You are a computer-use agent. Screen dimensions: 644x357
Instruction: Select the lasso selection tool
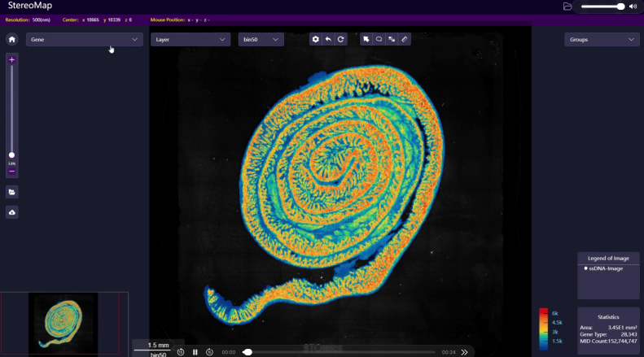tap(379, 39)
